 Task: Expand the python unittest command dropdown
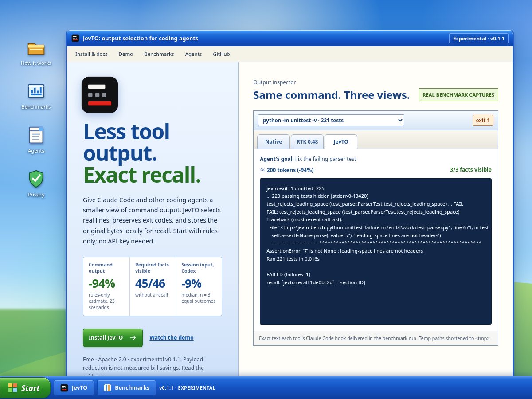(331, 120)
